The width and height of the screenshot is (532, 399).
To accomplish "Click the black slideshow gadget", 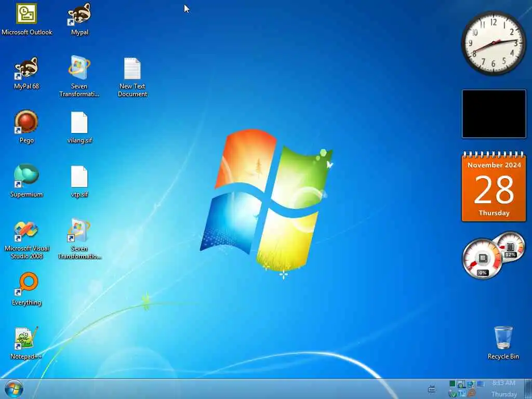I will tap(494, 114).
